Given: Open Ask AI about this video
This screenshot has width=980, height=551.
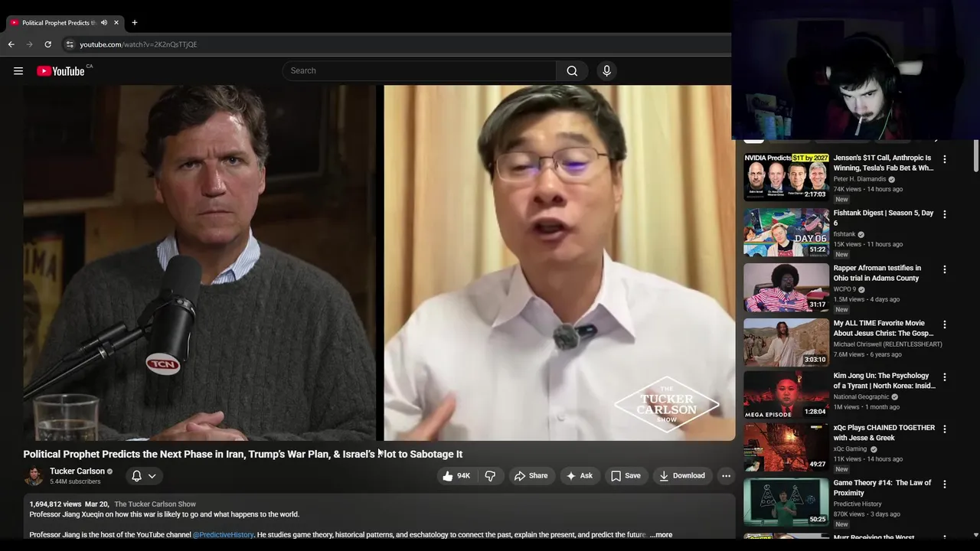Looking at the screenshot, I should tap(579, 476).
